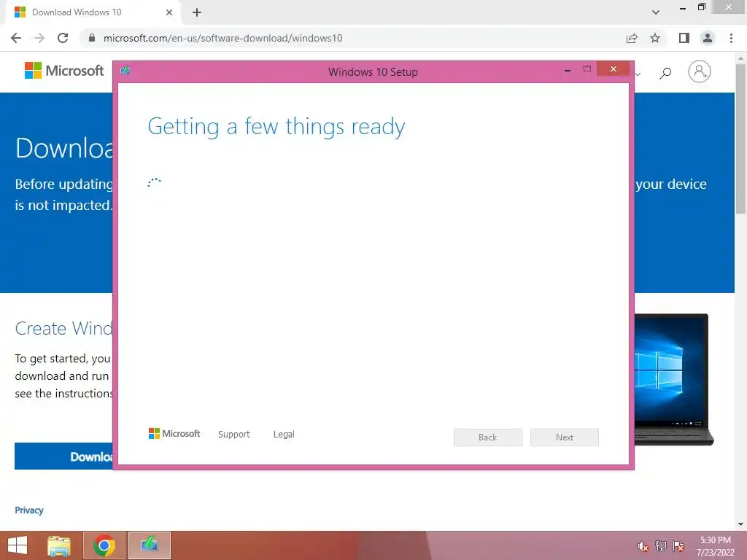The height and width of the screenshot is (560, 747).
Task: Reload the Download Windows 10 page
Action: point(63,38)
